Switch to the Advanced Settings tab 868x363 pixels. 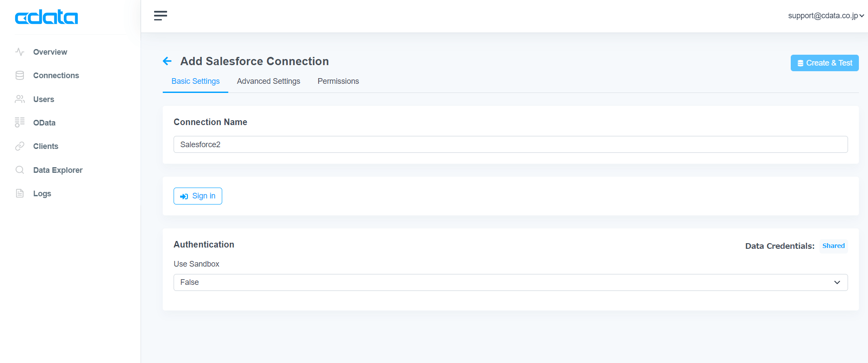[x=268, y=81]
